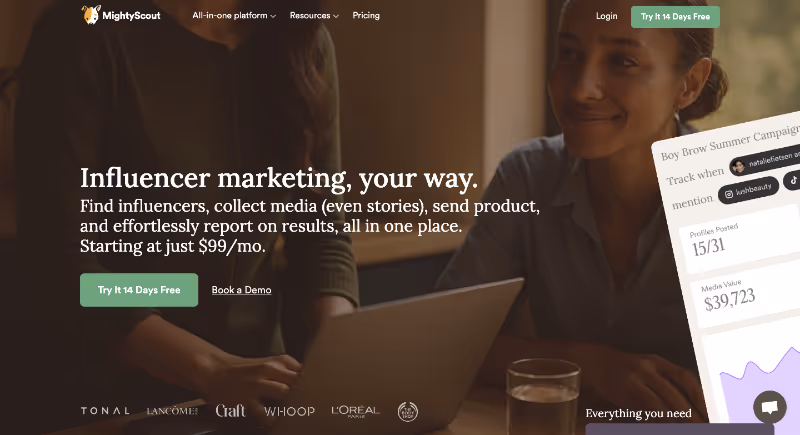The height and width of the screenshot is (435, 800).
Task: Click the MightyScout dog logo icon
Action: tap(90, 15)
